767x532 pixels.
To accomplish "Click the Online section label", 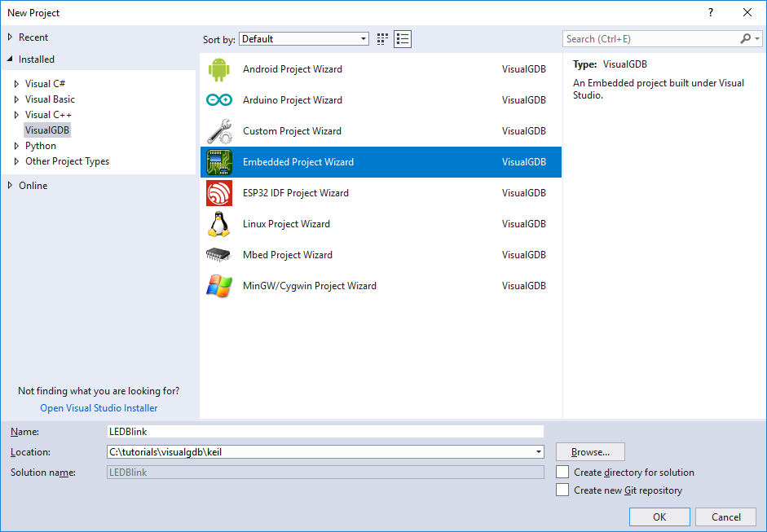I will click(x=33, y=185).
